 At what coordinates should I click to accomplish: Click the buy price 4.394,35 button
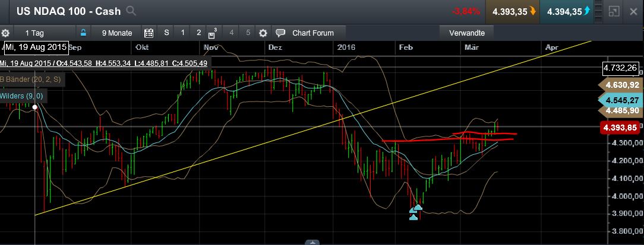click(x=568, y=11)
